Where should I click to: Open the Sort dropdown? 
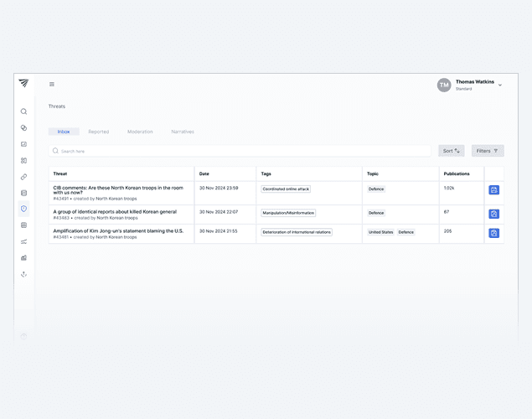tap(451, 151)
